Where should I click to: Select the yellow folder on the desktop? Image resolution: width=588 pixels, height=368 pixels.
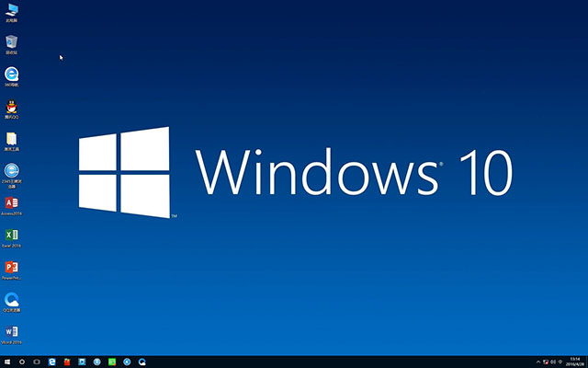11,139
